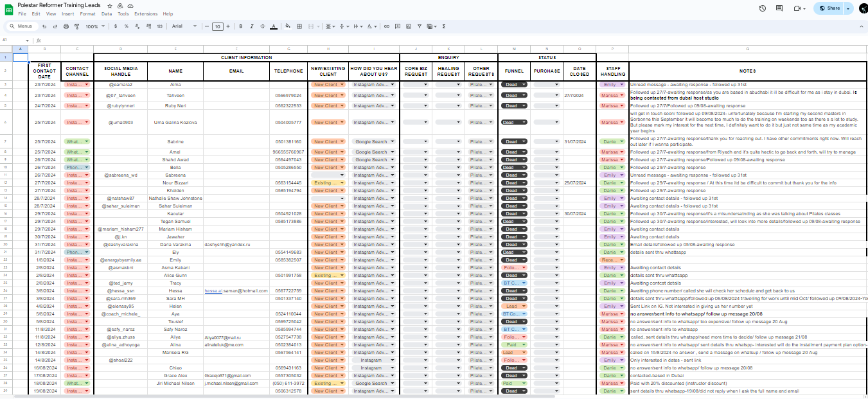Apply percent format icon
The width and height of the screenshot is (868, 399).
pyautogui.click(x=126, y=26)
